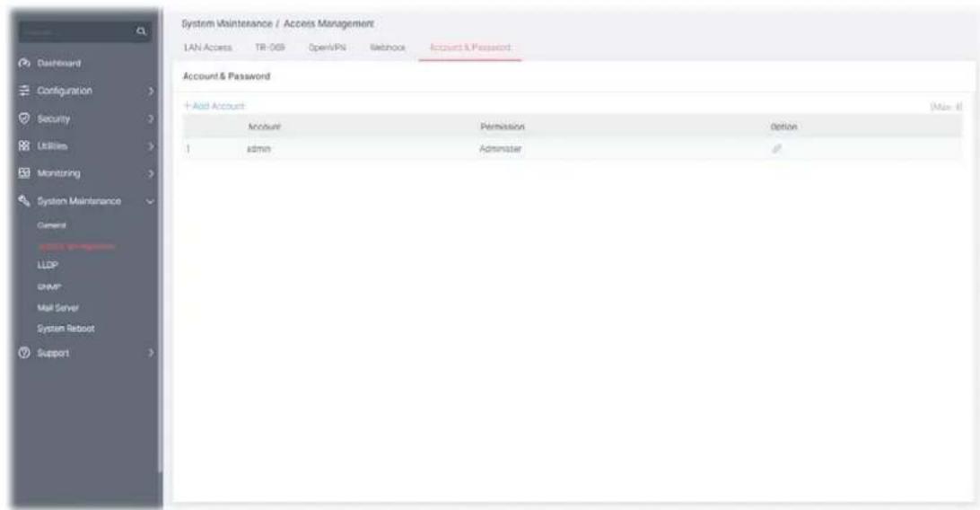The height and width of the screenshot is (510, 980).
Task: Edit the admin account with pencil icon
Action: (x=777, y=149)
